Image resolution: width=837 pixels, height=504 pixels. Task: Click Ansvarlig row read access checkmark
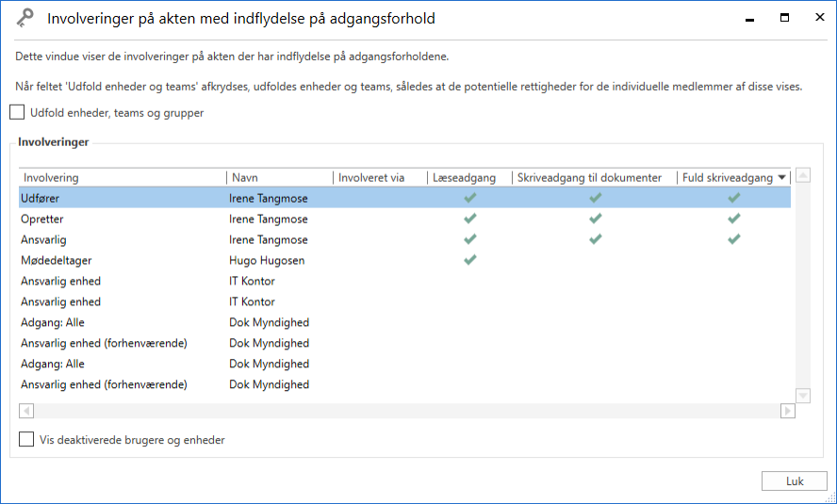tap(470, 239)
